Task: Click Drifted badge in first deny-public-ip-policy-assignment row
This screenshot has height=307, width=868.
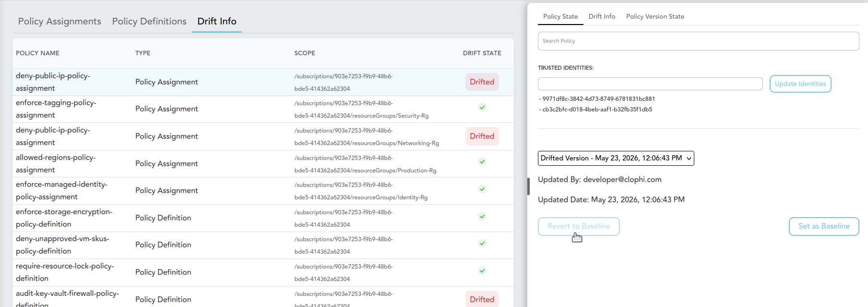Action: (x=482, y=82)
